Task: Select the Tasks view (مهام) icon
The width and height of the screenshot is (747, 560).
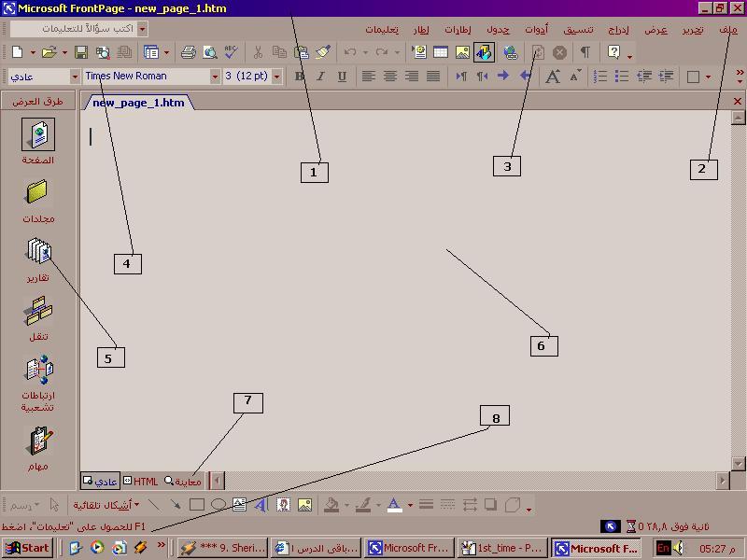Action: pyautogui.click(x=38, y=441)
